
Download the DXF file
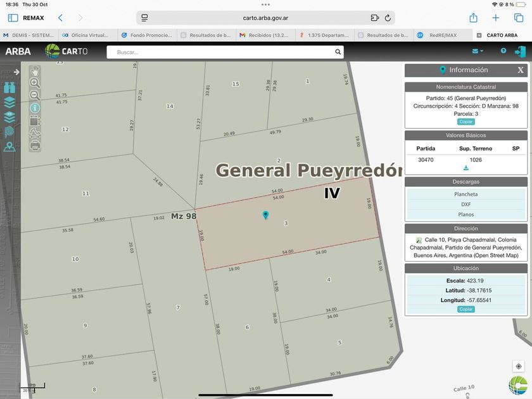pyautogui.click(x=466, y=205)
